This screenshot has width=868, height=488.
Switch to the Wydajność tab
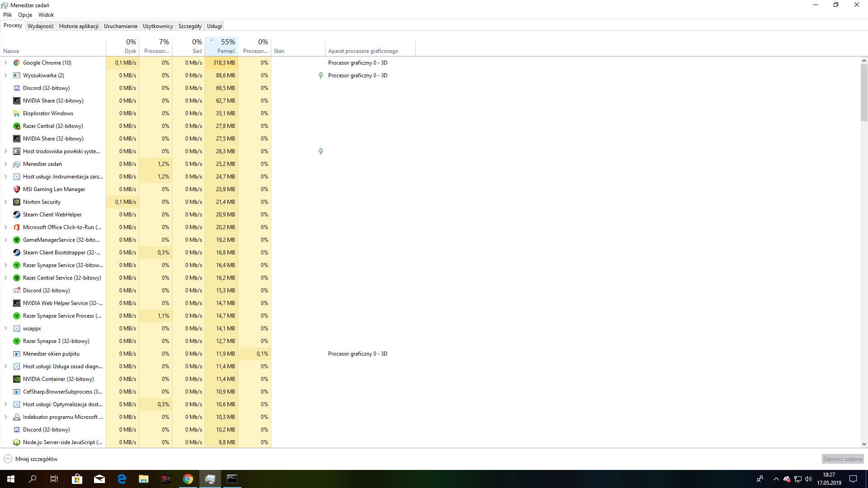pyautogui.click(x=41, y=26)
